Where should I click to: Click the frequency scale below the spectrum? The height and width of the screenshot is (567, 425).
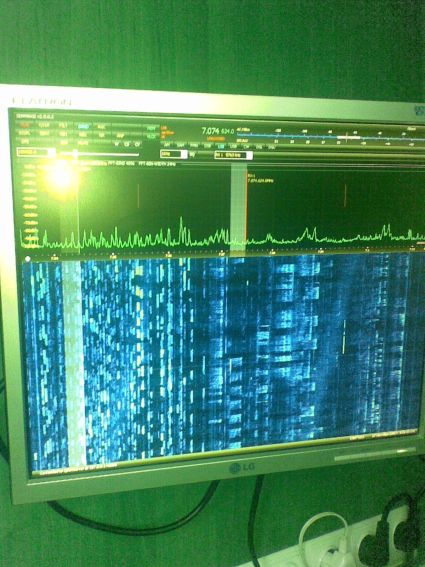click(x=221, y=252)
